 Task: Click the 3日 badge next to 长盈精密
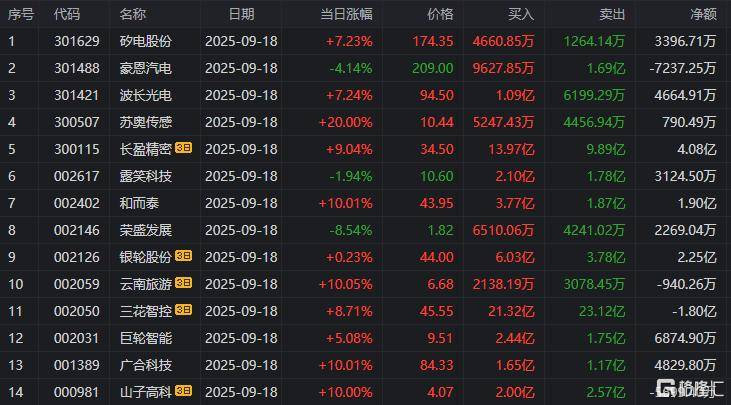pyautogui.click(x=184, y=149)
